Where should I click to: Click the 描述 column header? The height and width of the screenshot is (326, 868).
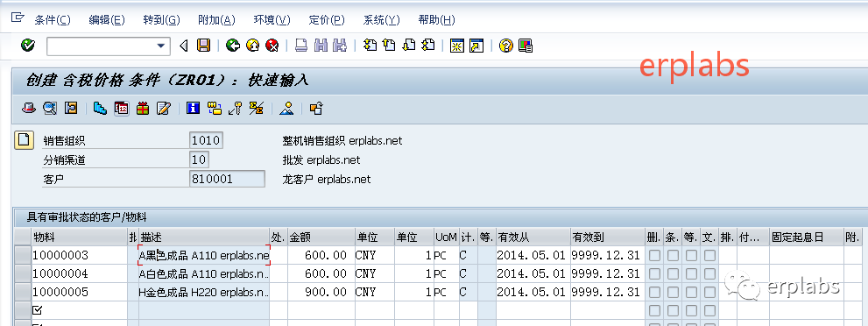[204, 237]
